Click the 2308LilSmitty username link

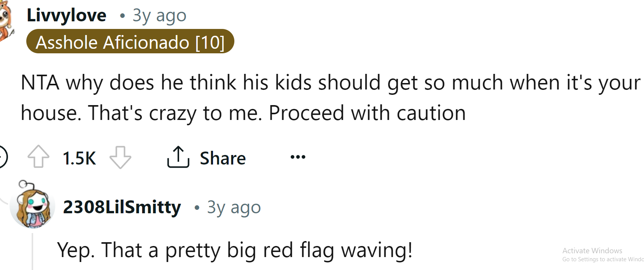click(122, 207)
